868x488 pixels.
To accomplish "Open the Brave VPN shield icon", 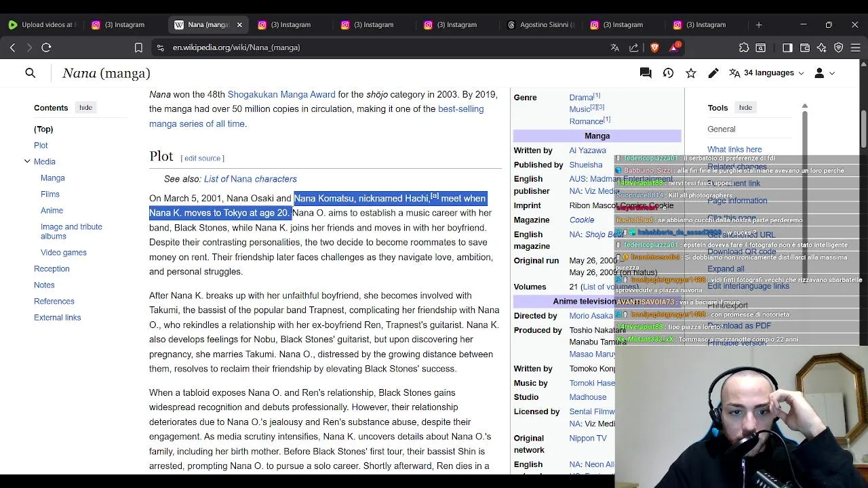I will tap(839, 47).
